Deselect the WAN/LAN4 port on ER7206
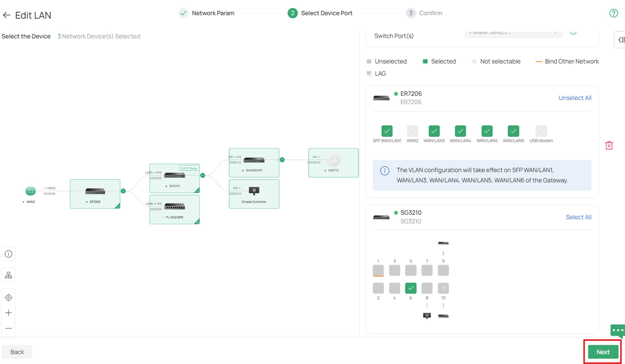 [x=460, y=131]
